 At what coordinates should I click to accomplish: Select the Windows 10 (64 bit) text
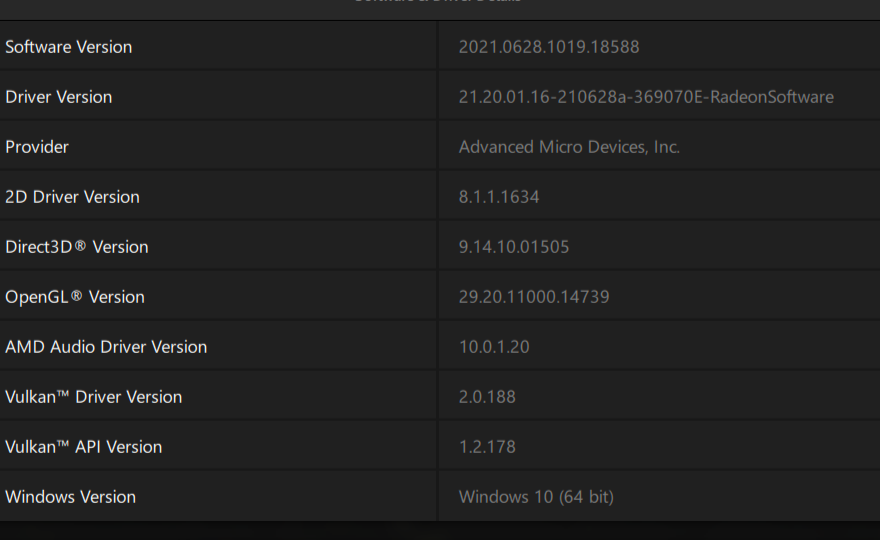coord(536,497)
